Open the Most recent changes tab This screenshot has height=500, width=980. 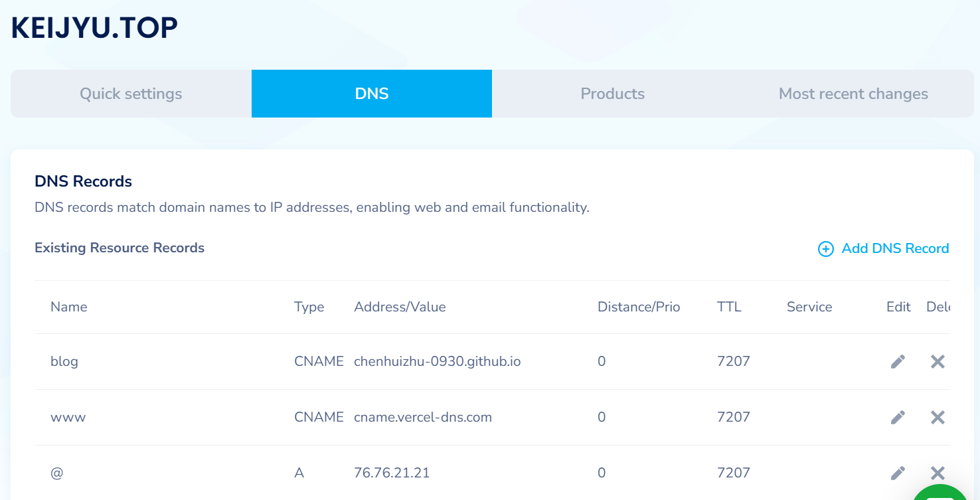click(x=853, y=94)
